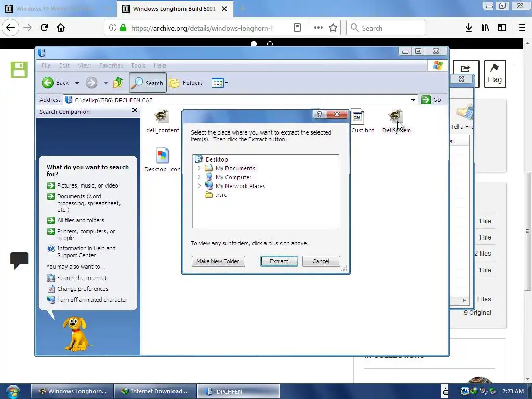Open the Views dropdown arrow

[x=227, y=83]
